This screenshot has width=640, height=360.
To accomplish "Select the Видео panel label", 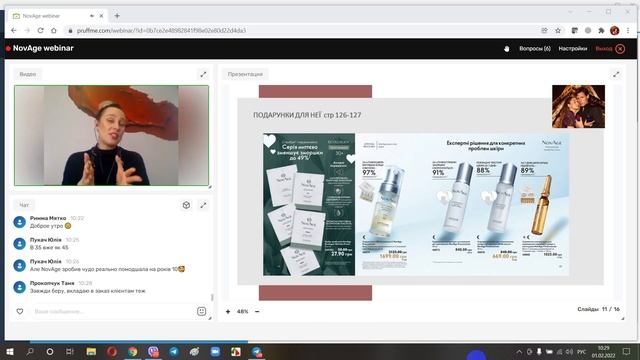I will coord(28,74).
